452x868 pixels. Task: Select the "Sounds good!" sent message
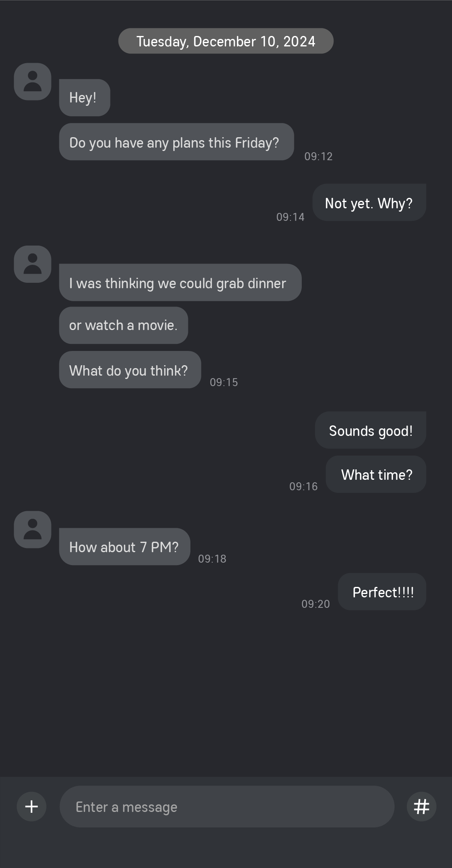[370, 430]
